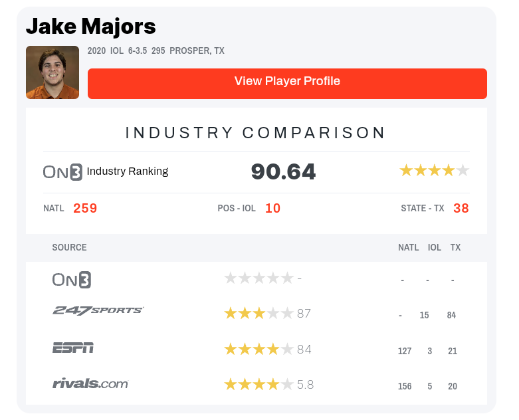This screenshot has width=519, height=420.
Task: Click the ESPN four-star rating
Action: click(x=259, y=349)
